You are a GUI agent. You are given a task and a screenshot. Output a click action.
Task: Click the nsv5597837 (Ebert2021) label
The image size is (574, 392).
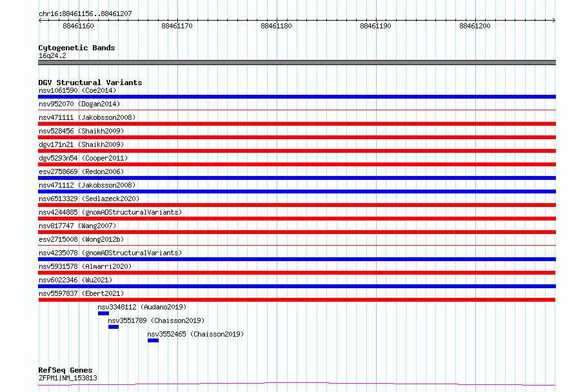(x=81, y=293)
